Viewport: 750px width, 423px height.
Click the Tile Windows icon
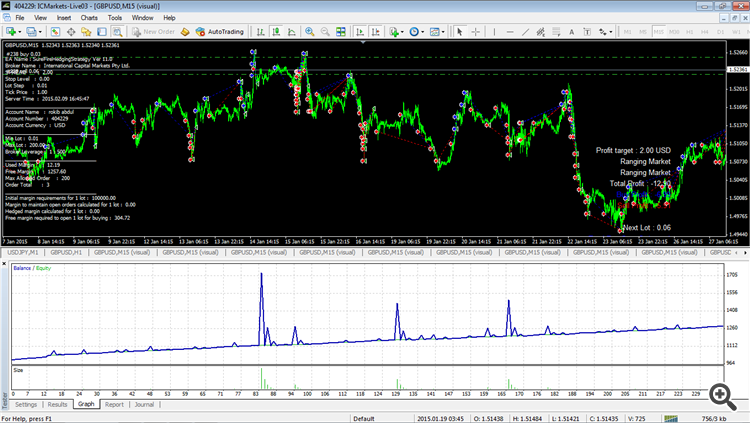tap(343, 32)
